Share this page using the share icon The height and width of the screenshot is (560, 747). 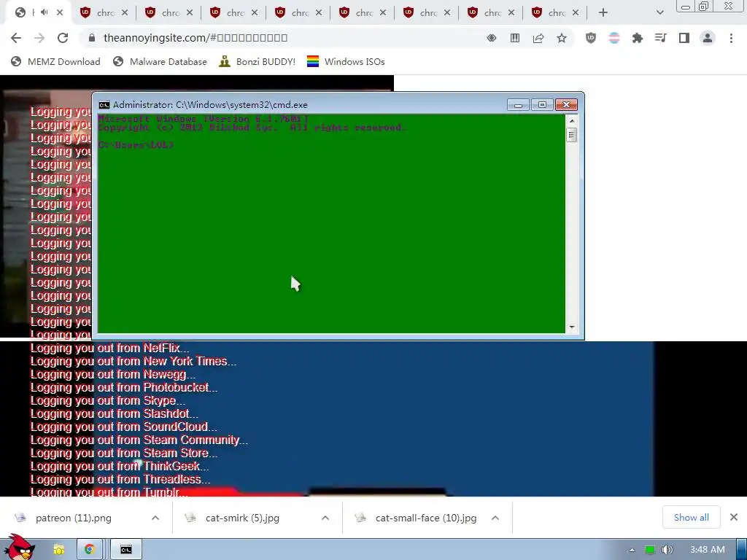538,38
